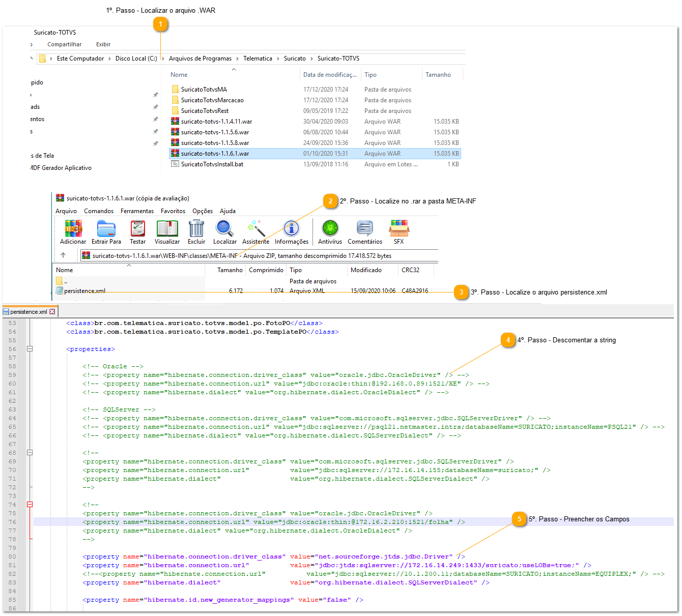This screenshot has width=682, height=616.
Task: Sort archive by Modificado column
Action: (x=366, y=270)
